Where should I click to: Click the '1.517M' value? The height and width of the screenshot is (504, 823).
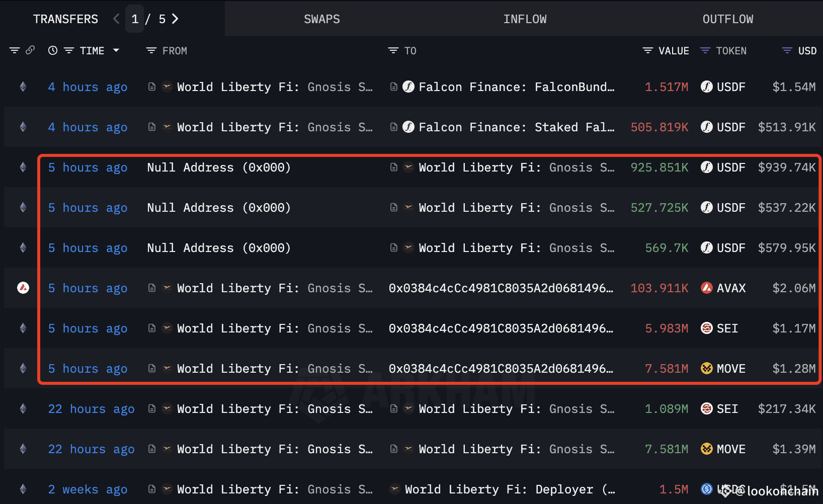click(667, 87)
